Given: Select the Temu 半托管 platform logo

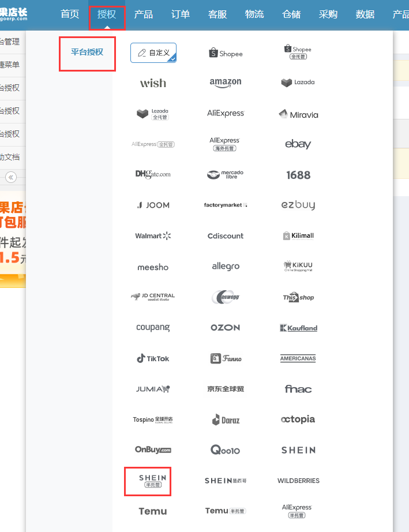Looking at the screenshot, I should [226, 511].
